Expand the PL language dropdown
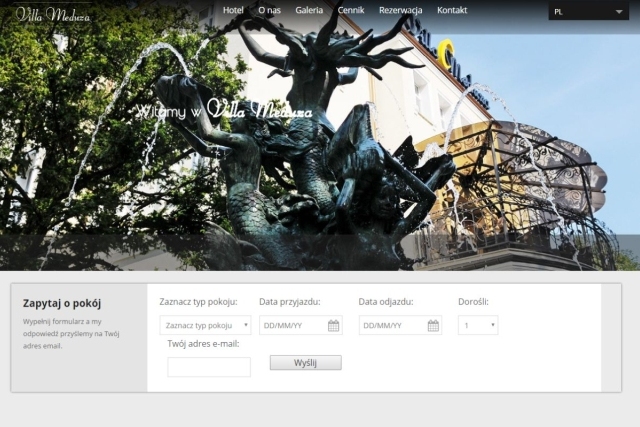 588,11
